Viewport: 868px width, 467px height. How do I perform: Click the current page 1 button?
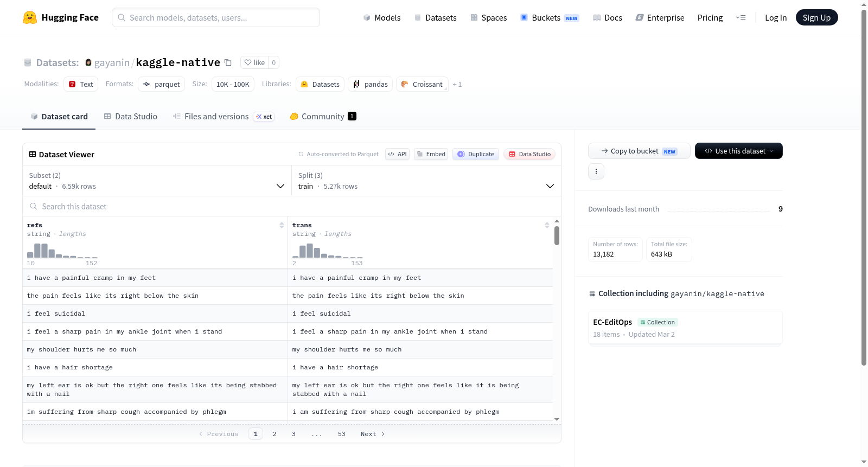(256, 434)
